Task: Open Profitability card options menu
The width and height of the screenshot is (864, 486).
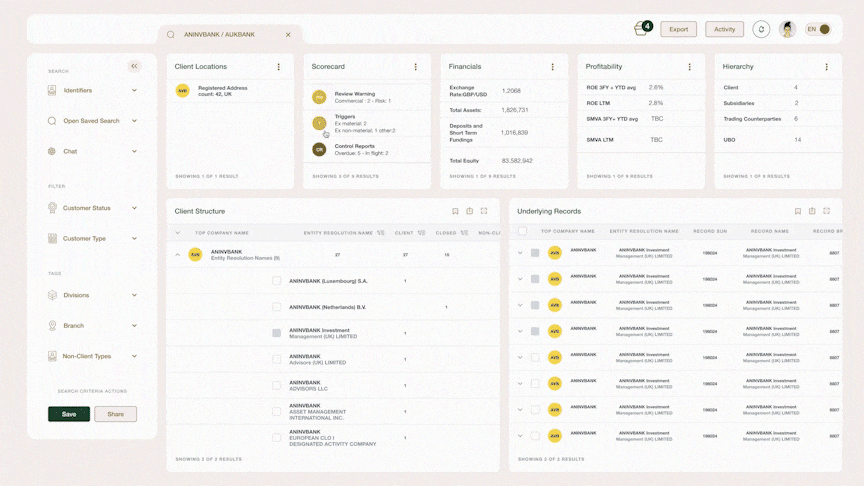Action: 689,67
